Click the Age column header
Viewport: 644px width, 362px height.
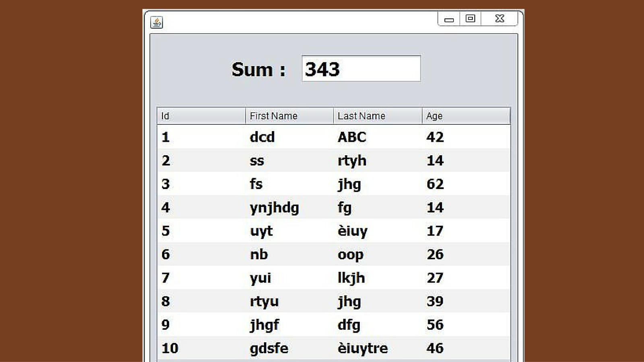pyautogui.click(x=466, y=116)
